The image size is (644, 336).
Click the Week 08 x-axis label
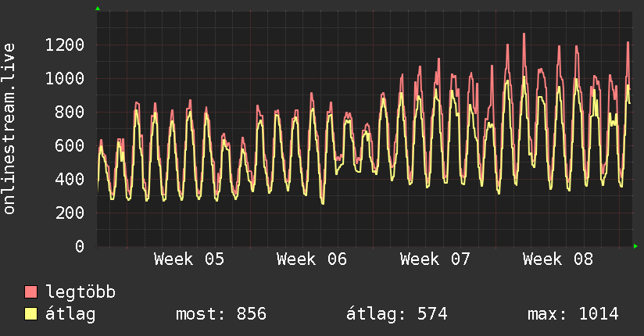click(x=558, y=259)
